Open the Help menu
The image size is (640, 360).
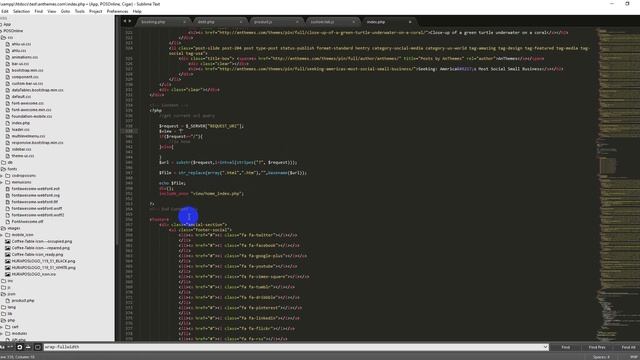click(137, 11)
